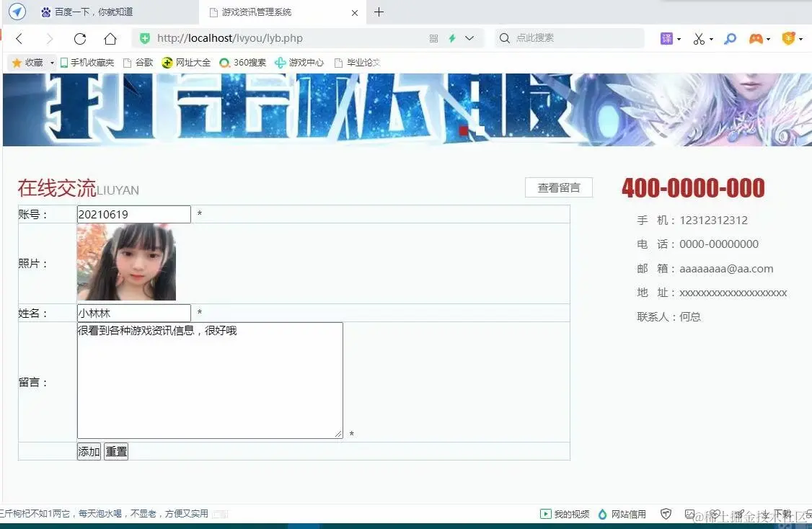Open the QR code icon in address bar
Image resolution: width=812 pixels, height=529 pixels.
pyautogui.click(x=434, y=38)
